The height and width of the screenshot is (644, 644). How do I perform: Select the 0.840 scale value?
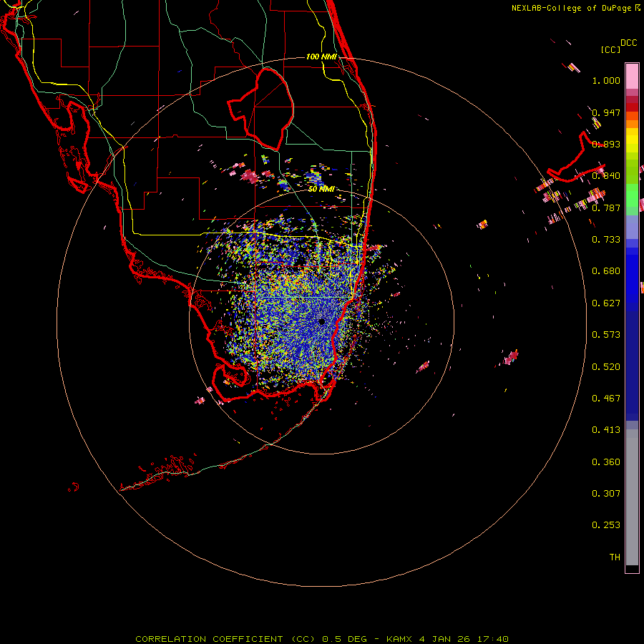coord(606,176)
